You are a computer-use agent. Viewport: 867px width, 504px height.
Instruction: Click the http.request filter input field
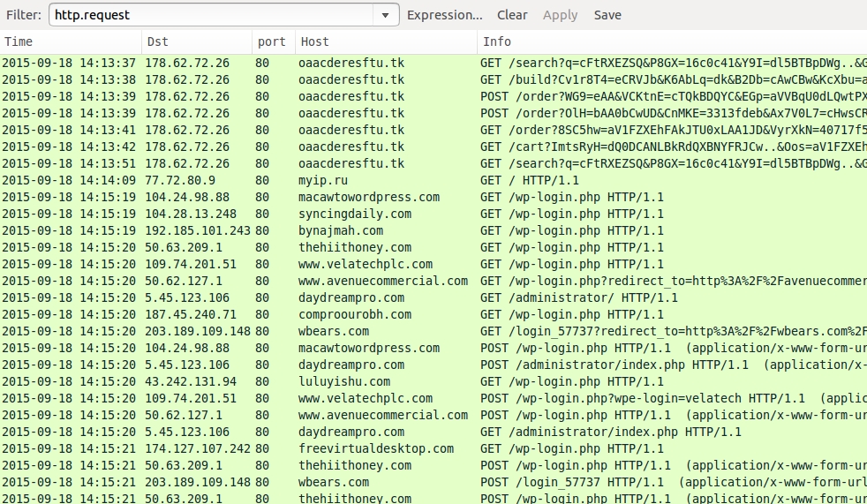pos(212,15)
